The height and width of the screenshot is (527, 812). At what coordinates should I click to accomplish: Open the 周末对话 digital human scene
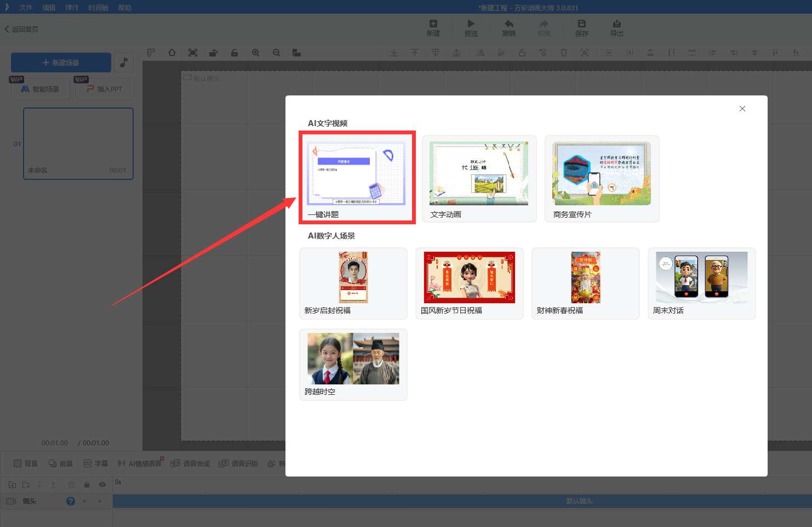point(701,277)
